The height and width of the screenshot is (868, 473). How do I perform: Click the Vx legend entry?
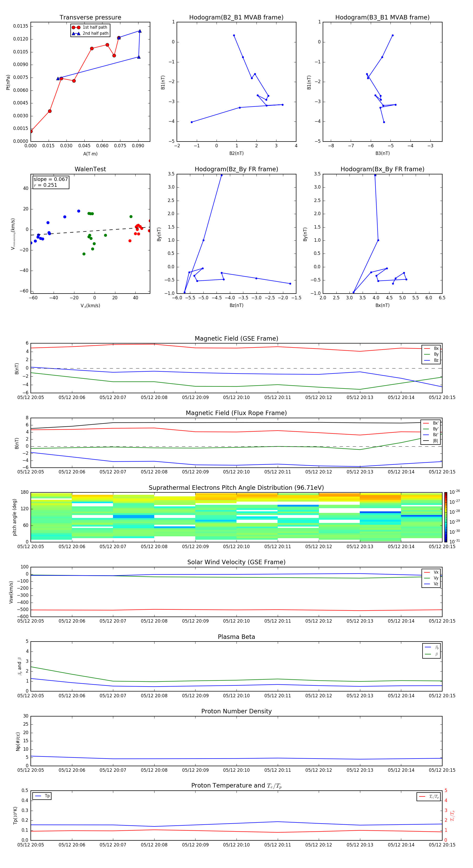click(431, 572)
